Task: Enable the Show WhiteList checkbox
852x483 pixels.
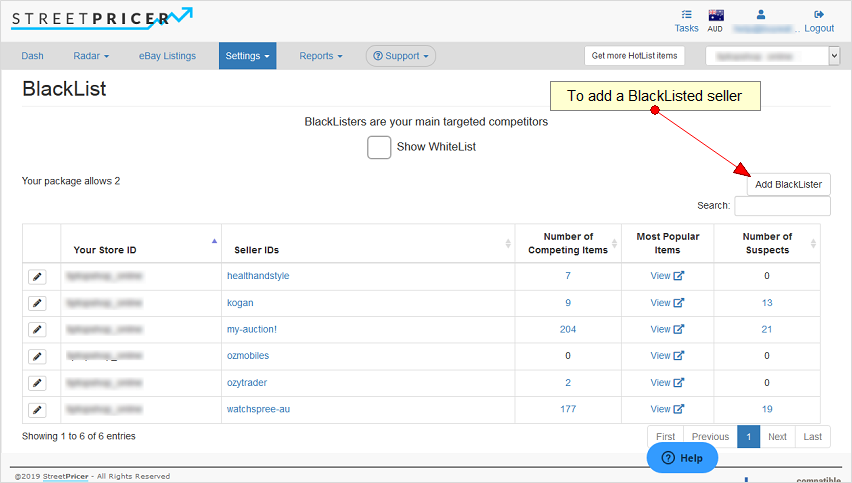Action: (379, 147)
